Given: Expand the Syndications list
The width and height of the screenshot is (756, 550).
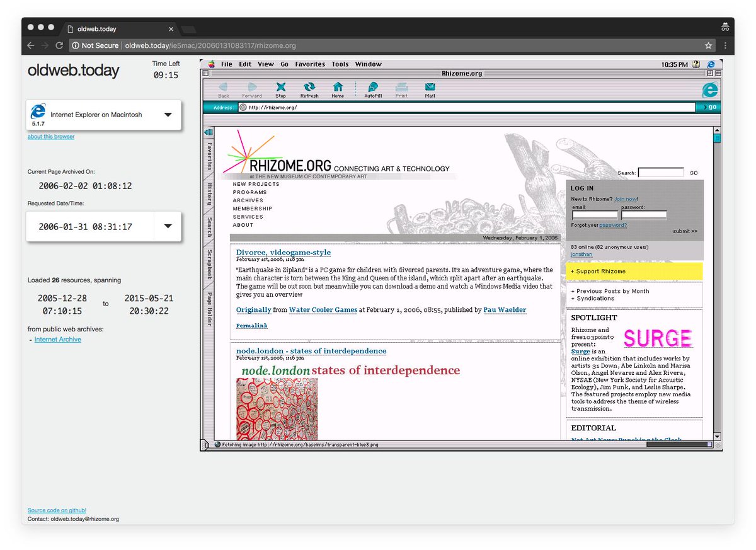Looking at the screenshot, I should pyautogui.click(x=592, y=298).
